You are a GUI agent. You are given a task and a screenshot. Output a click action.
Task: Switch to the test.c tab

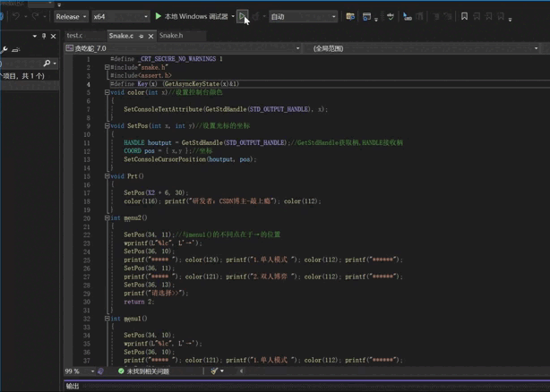(75, 36)
